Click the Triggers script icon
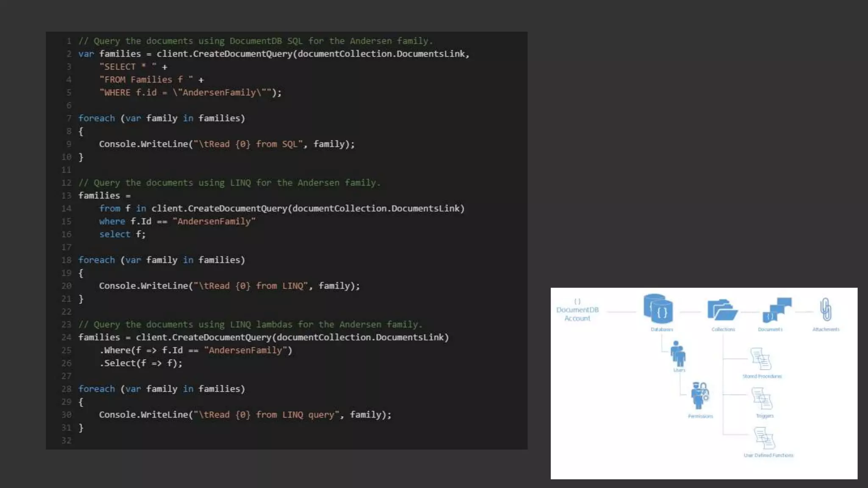Viewport: 868px width, 488px height. coord(762,398)
